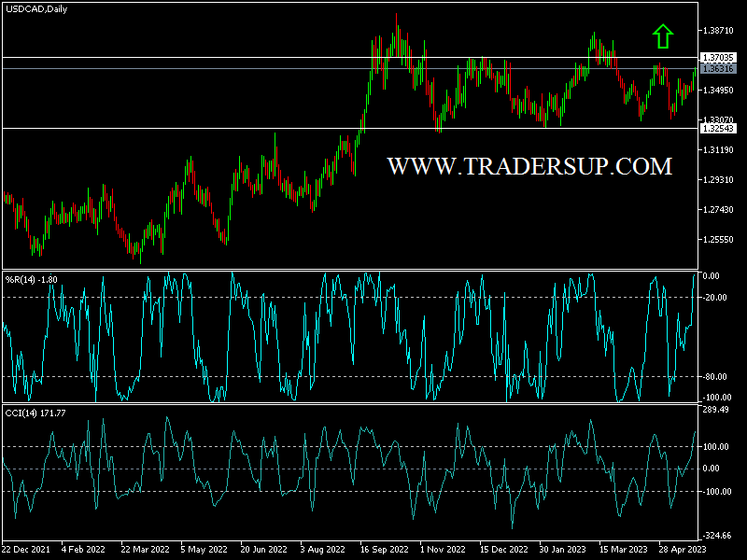Screen dimensions: 747x560
Task: Click the 15 Mar 2023 date label
Action: pos(623,549)
